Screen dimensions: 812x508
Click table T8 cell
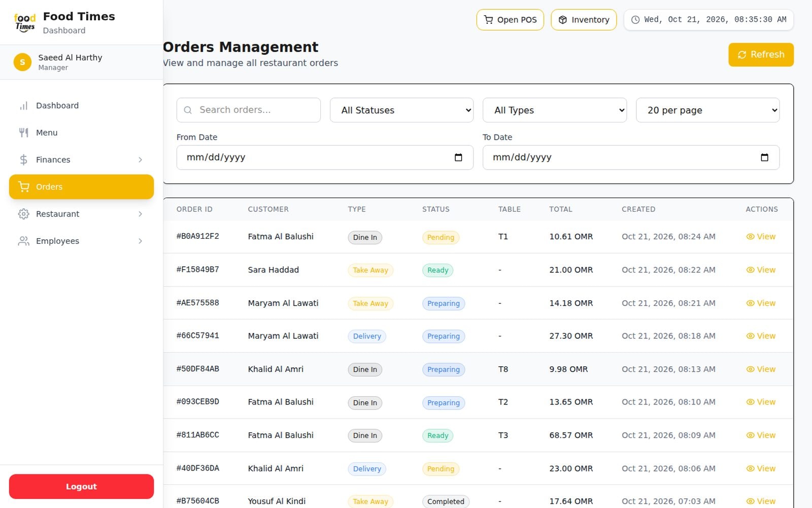(x=503, y=369)
